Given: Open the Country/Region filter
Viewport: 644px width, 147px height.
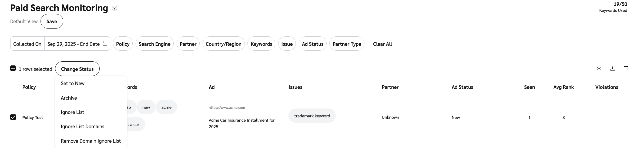Looking at the screenshot, I should click(223, 44).
